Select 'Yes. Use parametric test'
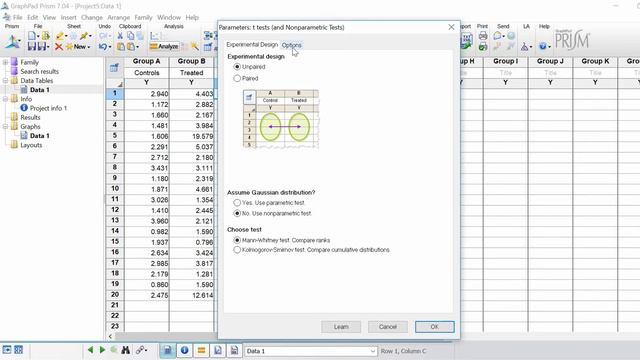 click(x=237, y=202)
